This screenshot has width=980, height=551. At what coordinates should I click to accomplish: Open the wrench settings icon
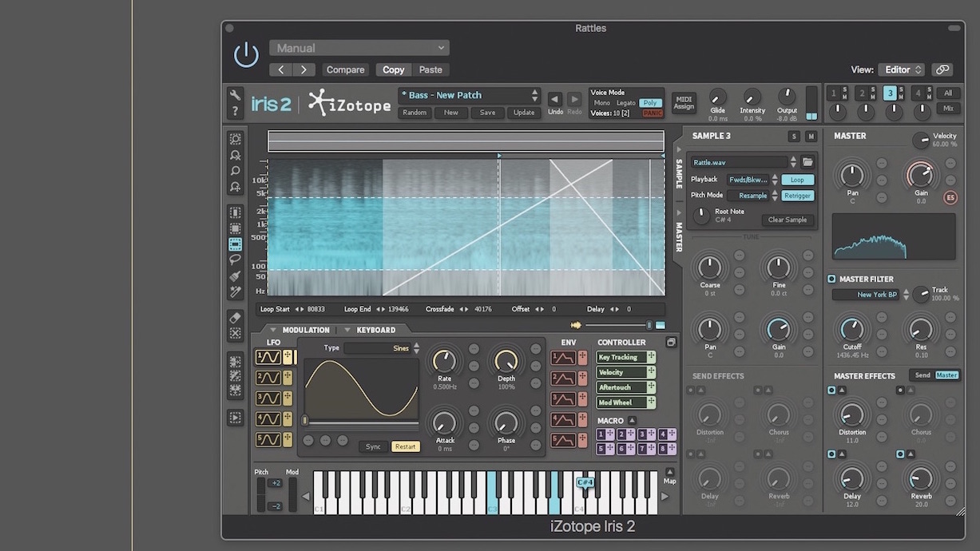tap(235, 95)
